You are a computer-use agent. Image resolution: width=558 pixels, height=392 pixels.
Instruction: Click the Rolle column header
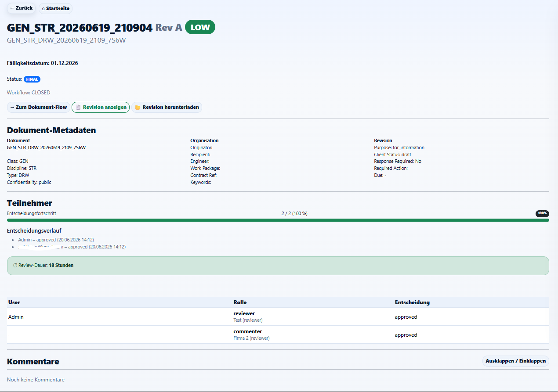tap(240, 302)
